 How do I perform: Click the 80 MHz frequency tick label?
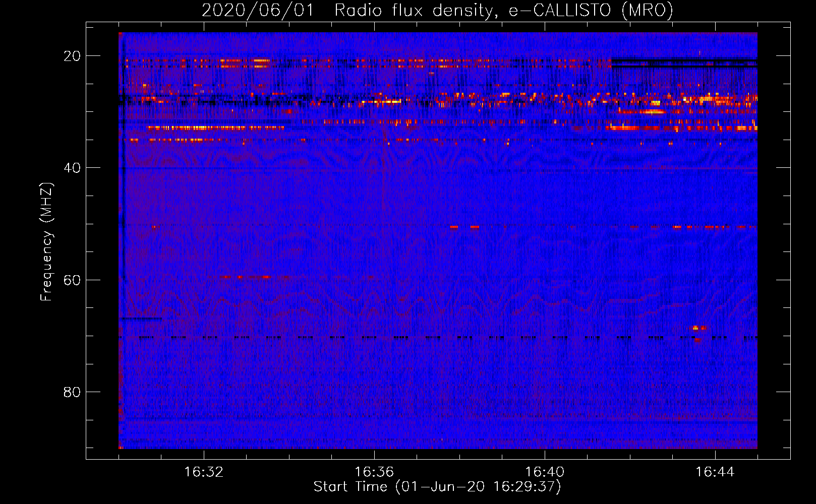tap(72, 392)
